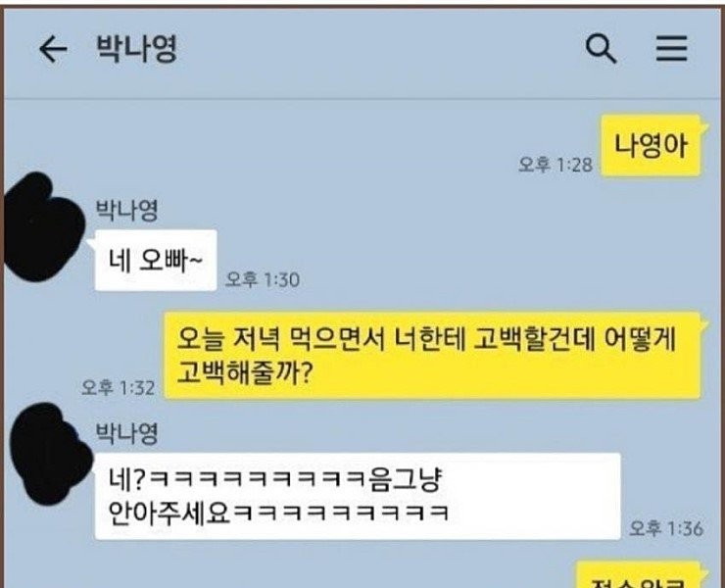Open the hamburger chat menu
725x588 pixels.
672,48
